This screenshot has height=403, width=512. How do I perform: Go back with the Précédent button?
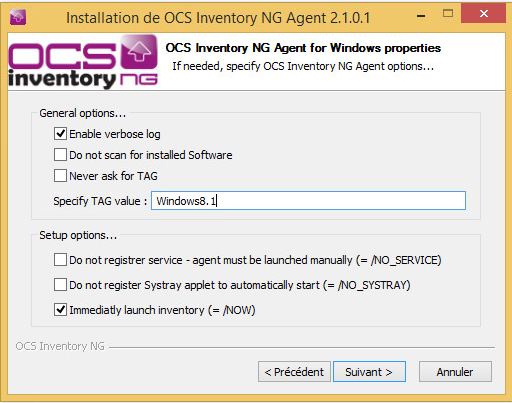[x=294, y=372]
